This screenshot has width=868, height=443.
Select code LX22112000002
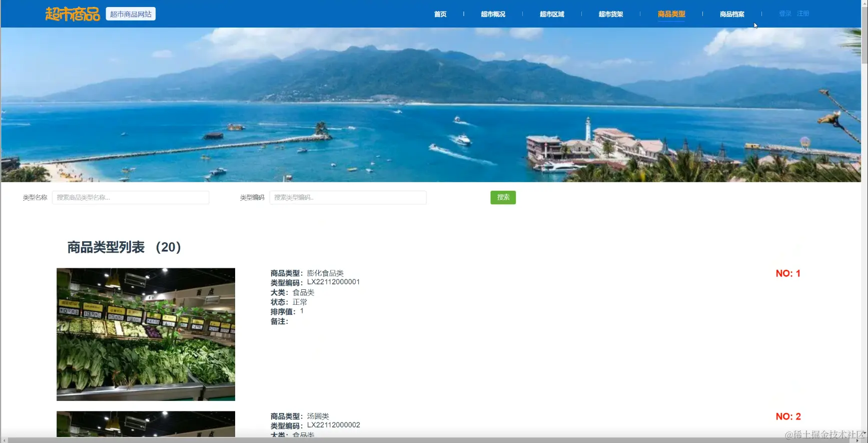coord(333,425)
